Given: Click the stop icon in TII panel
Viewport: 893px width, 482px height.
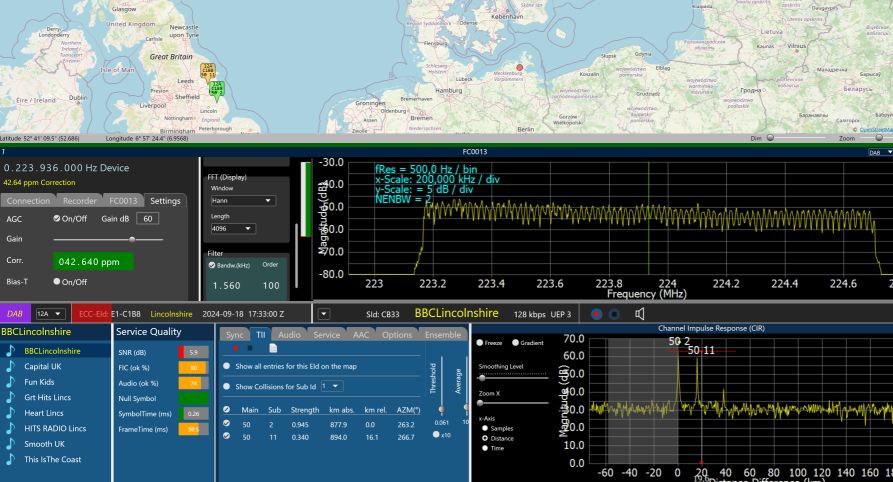Looking at the screenshot, I should pyautogui.click(x=250, y=348).
